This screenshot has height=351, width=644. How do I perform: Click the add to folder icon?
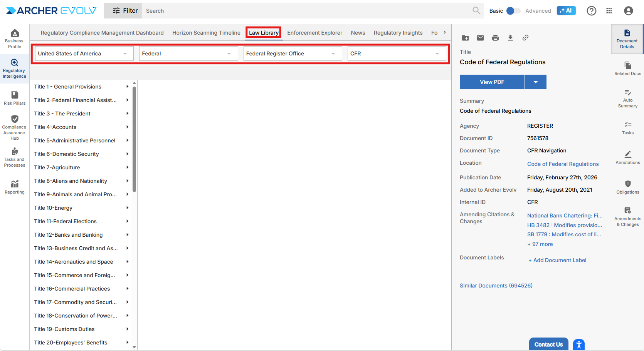(x=465, y=38)
